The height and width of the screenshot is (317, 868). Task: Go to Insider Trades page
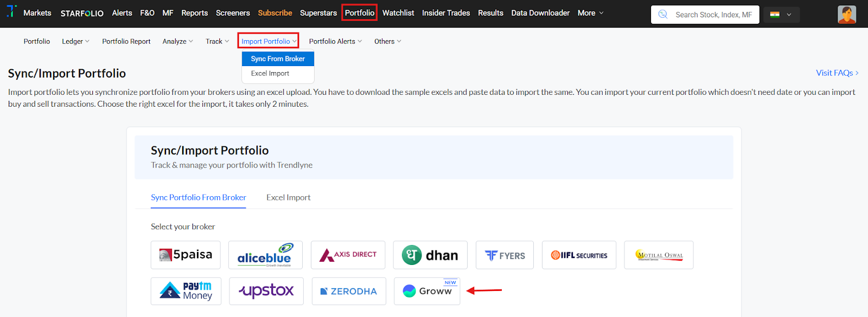[446, 13]
